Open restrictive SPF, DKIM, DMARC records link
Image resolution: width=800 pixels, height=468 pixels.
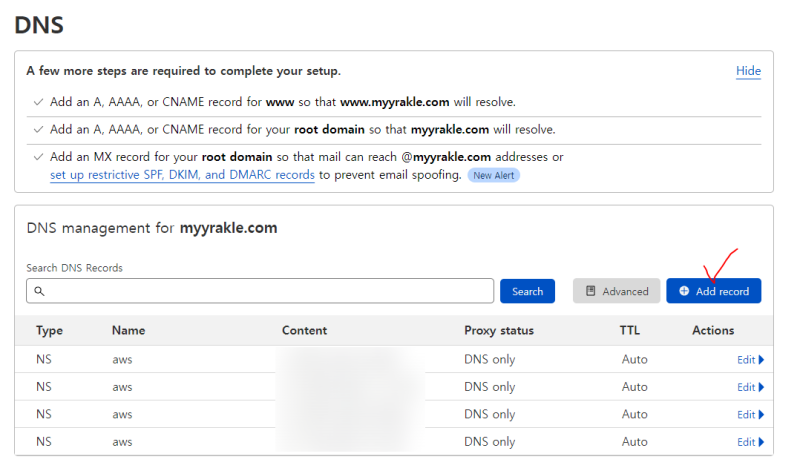[x=182, y=175]
